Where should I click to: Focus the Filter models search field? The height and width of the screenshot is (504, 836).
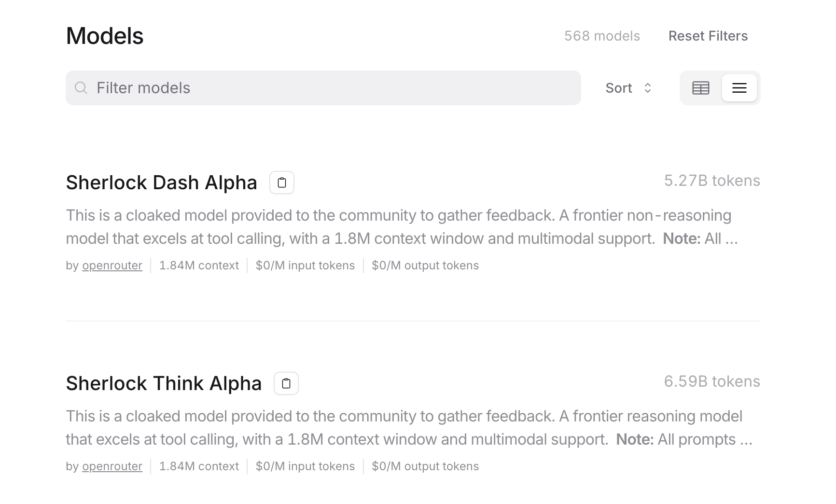tap(323, 88)
